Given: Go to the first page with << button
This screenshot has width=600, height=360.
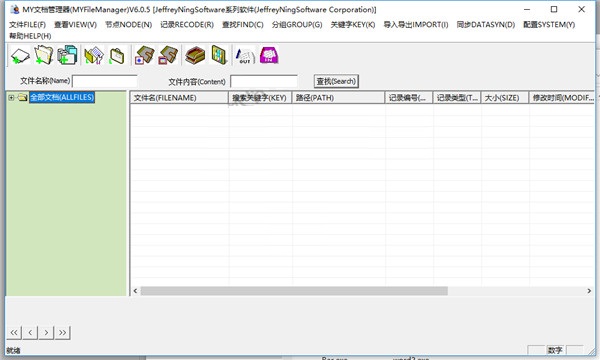Looking at the screenshot, I should coord(14,332).
